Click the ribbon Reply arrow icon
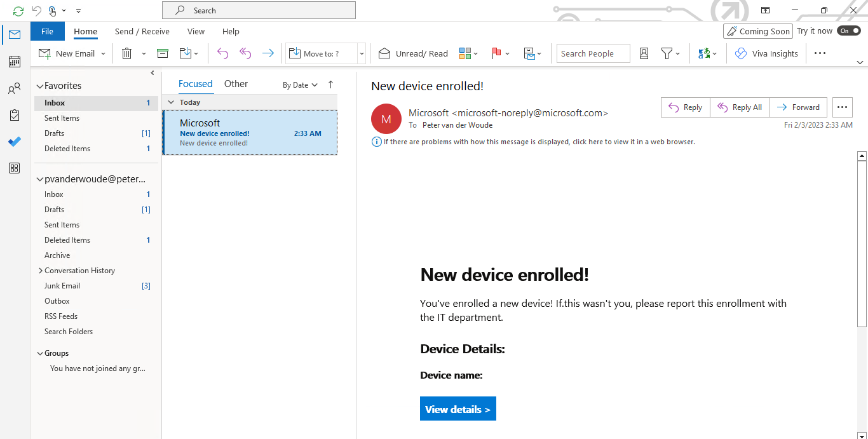Screen dimensions: 868x439 (222, 54)
